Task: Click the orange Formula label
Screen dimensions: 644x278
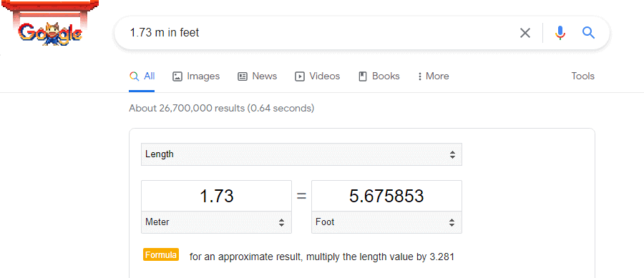Action: click(x=161, y=254)
